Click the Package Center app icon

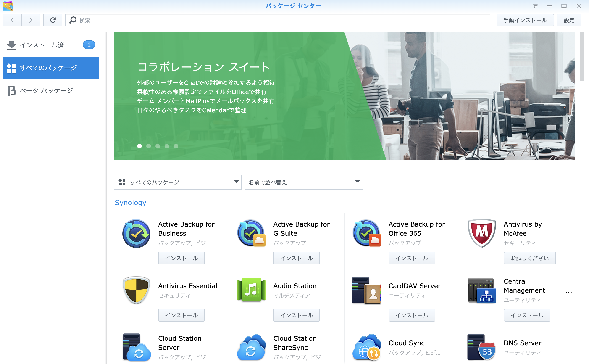pos(8,6)
